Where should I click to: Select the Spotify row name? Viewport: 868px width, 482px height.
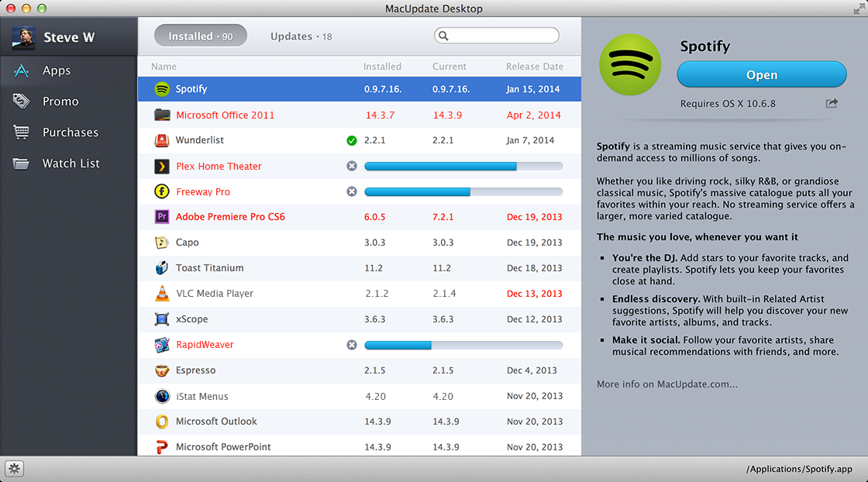tap(191, 88)
